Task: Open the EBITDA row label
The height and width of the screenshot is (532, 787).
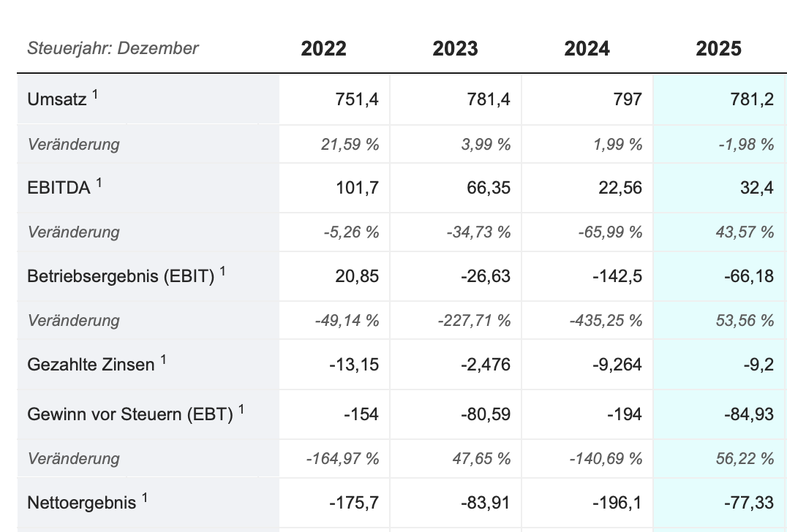Action: (59, 188)
